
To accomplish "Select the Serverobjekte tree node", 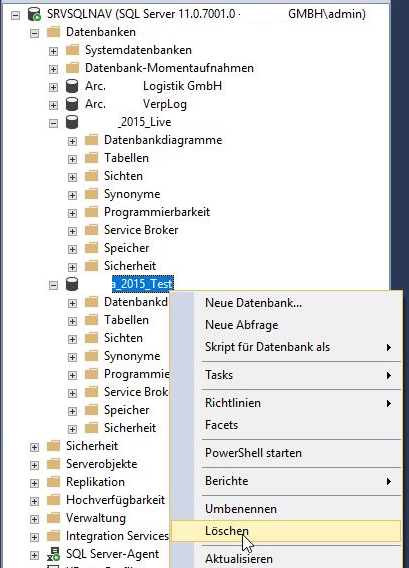I will click(x=101, y=464).
